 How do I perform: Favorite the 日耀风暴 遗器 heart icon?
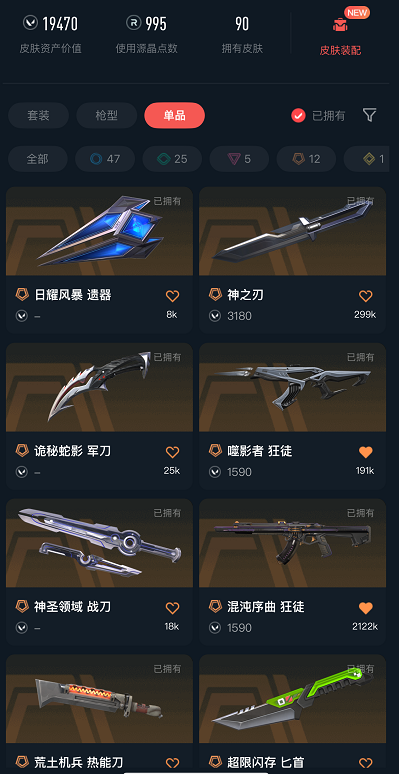click(x=172, y=296)
